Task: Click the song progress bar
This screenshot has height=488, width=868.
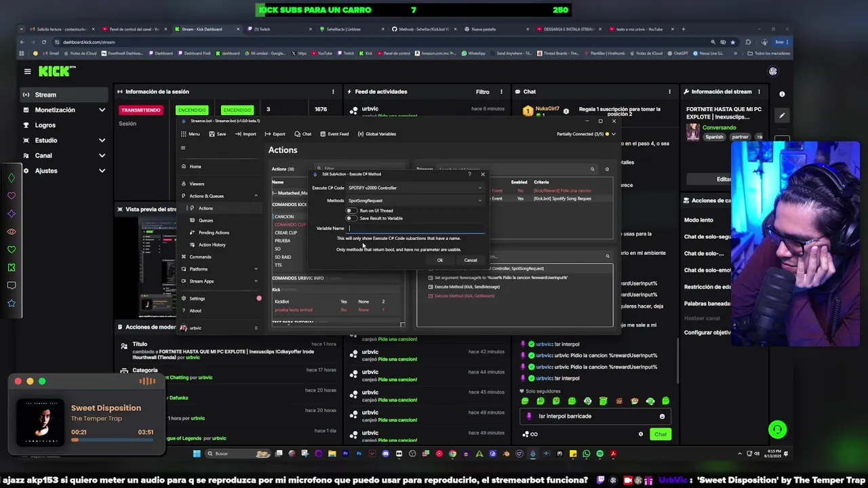Action: point(112,440)
